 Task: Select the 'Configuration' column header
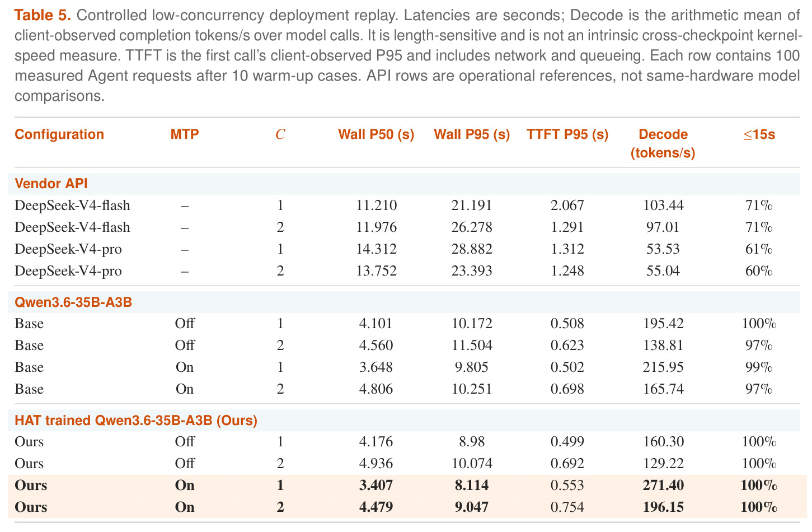[59, 134]
